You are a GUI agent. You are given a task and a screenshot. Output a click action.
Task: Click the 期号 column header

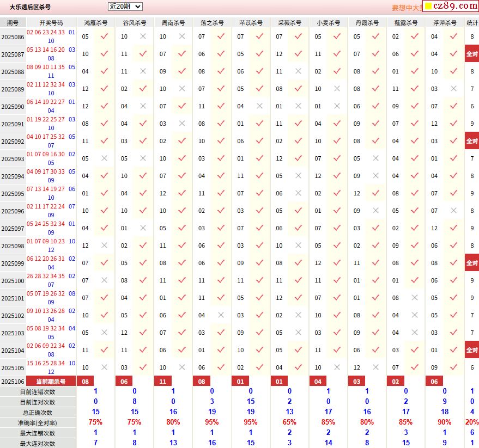click(13, 22)
